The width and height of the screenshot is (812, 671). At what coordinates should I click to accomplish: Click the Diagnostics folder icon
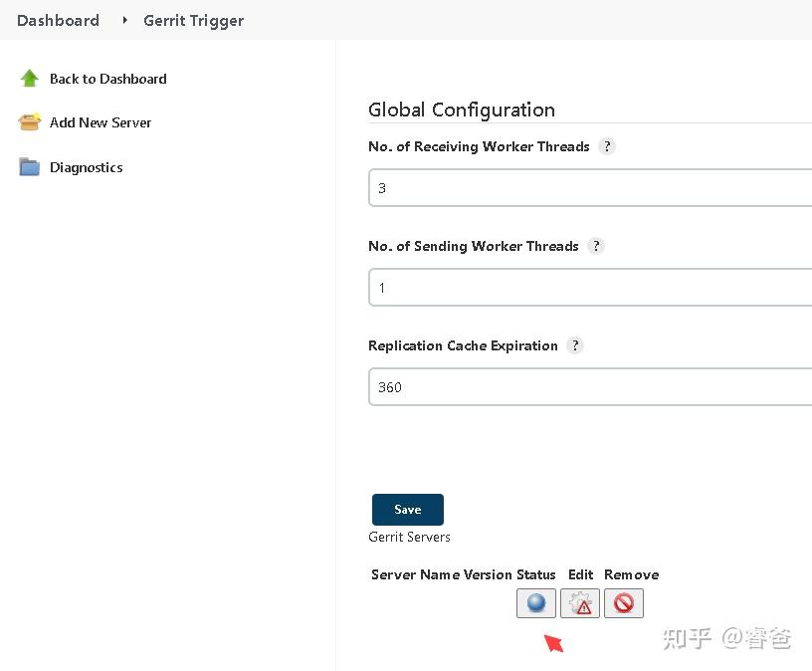(29, 166)
